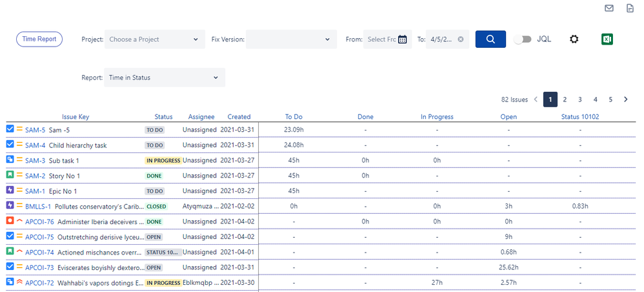Open settings via the gear icon
The height and width of the screenshot is (292, 644).
click(574, 39)
